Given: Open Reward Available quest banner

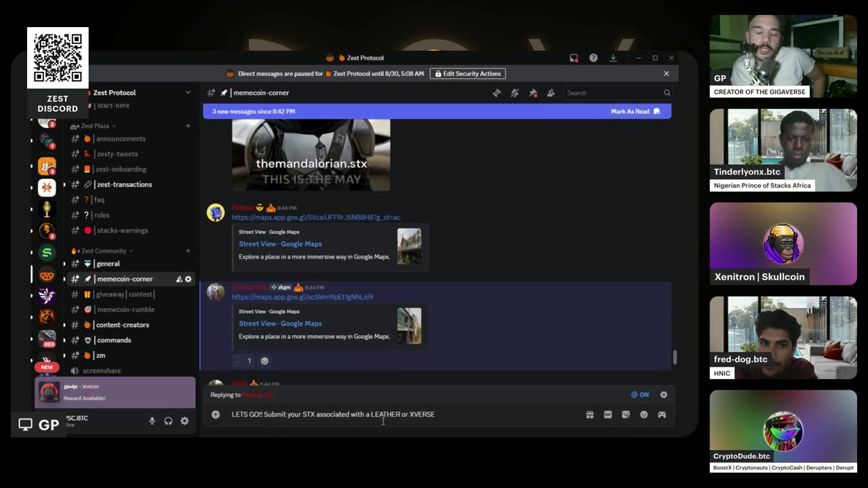Looking at the screenshot, I should pyautogui.click(x=115, y=392).
